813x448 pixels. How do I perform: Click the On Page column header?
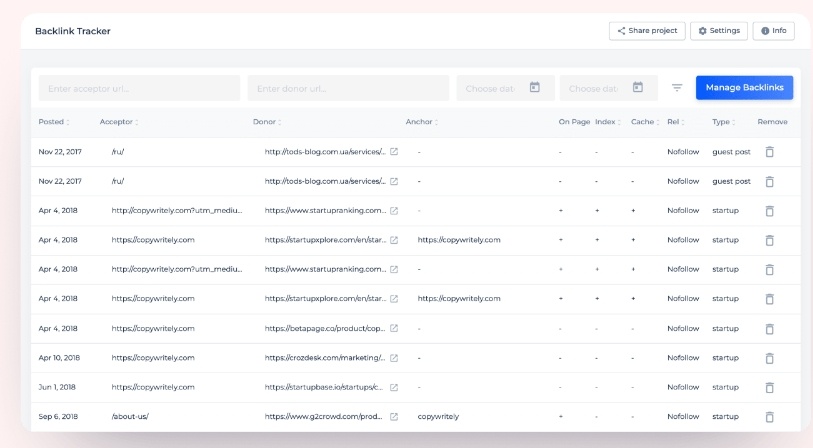pyautogui.click(x=574, y=122)
